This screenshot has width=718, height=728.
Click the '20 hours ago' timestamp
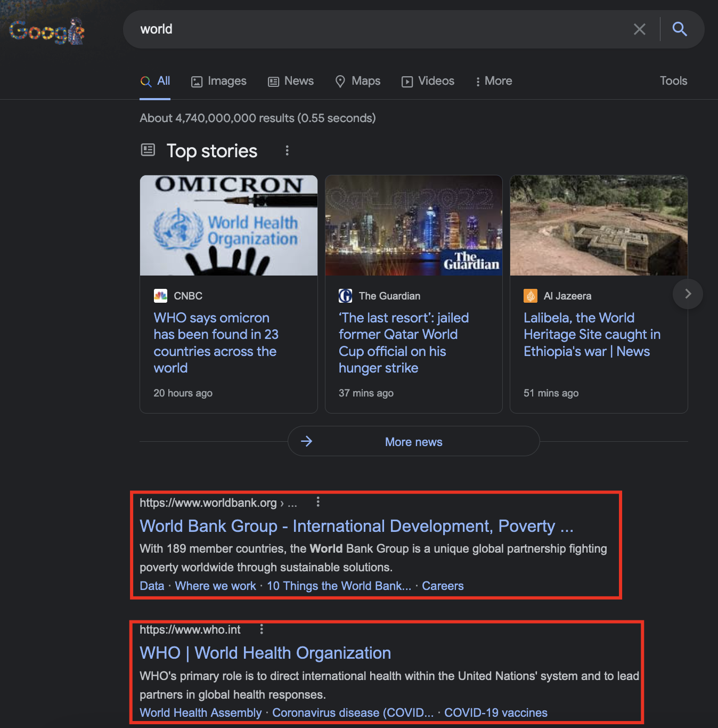point(183,393)
